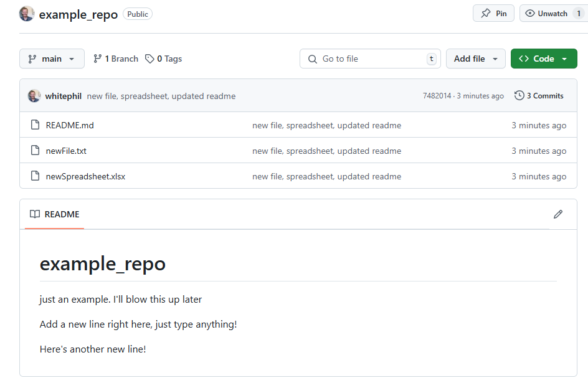Click the eye icon in Unwatch button
This screenshot has width=588, height=388.
(530, 14)
